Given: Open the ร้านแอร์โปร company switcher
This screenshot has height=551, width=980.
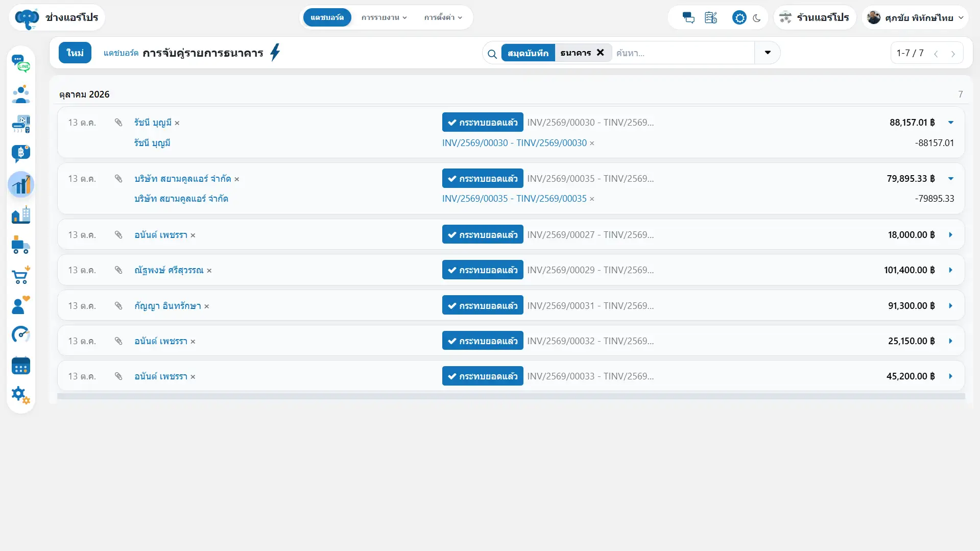Looking at the screenshot, I should coord(815,18).
